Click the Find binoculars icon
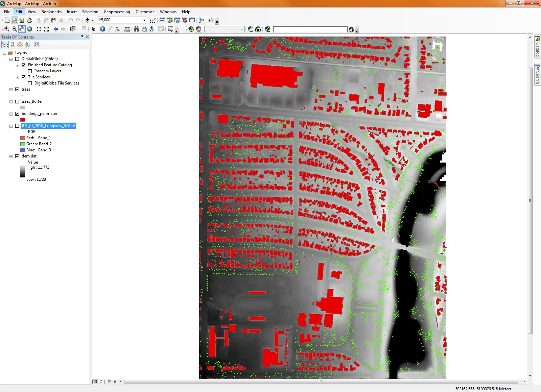Screen dimensions: 541x392 (136, 29)
